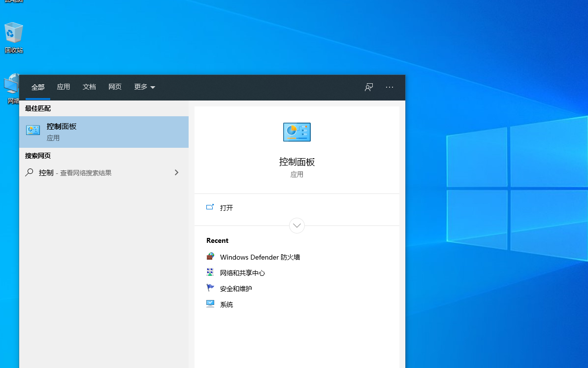This screenshot has width=588, height=368.
Task: Expand the 更多 dropdown filter
Action: 144,87
